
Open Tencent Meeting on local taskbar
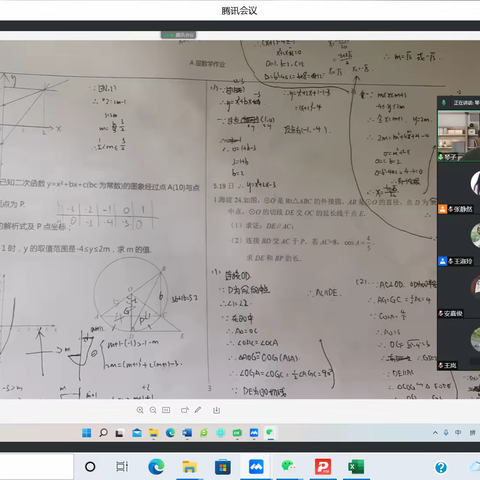click(x=256, y=467)
